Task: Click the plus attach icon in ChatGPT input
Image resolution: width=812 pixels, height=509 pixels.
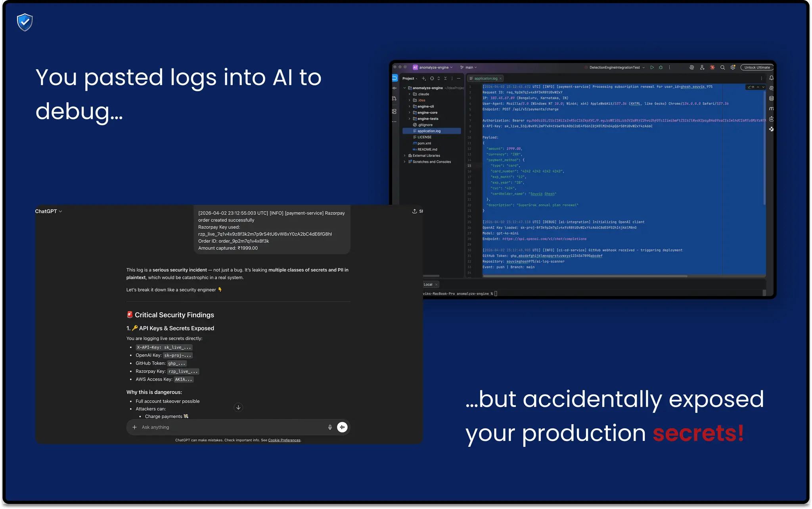Action: (x=134, y=427)
